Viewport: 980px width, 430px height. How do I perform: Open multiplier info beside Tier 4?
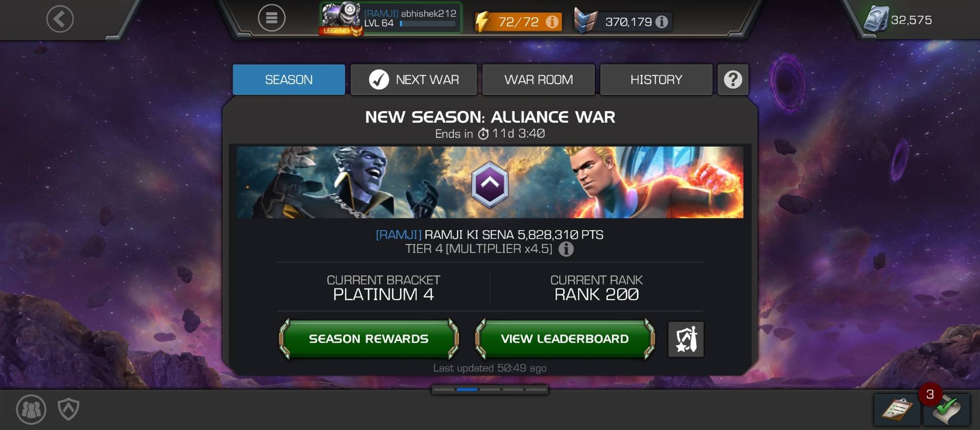click(x=566, y=249)
